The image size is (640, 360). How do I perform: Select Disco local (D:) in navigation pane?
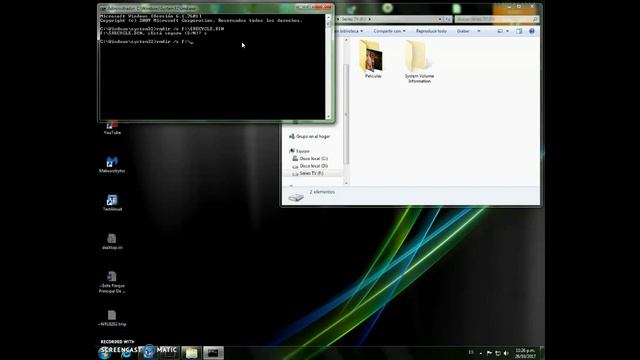pos(310,166)
